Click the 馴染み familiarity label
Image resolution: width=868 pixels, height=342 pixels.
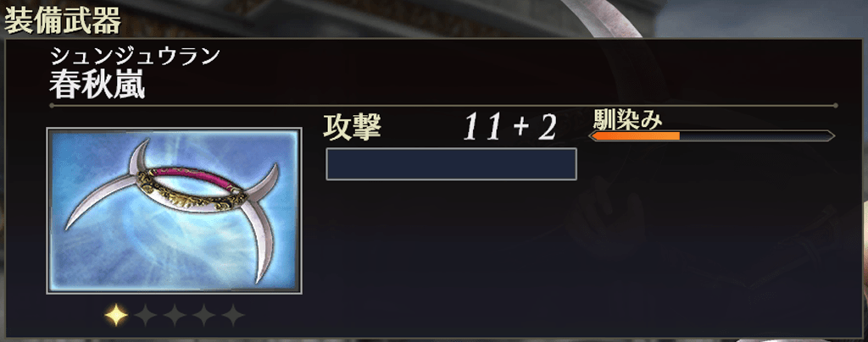[x=628, y=119]
